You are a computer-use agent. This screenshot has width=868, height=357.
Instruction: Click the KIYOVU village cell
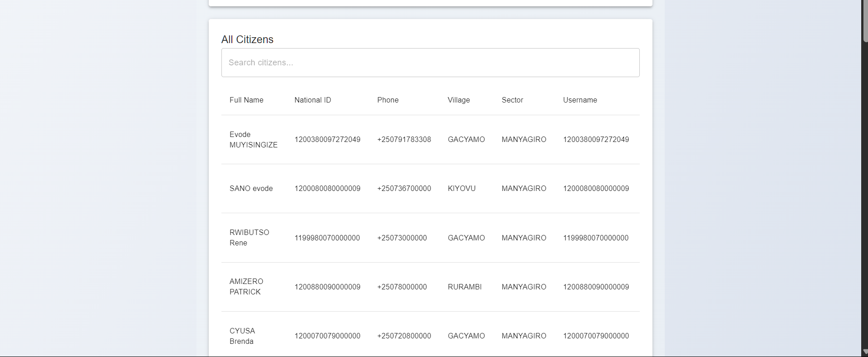click(x=461, y=188)
